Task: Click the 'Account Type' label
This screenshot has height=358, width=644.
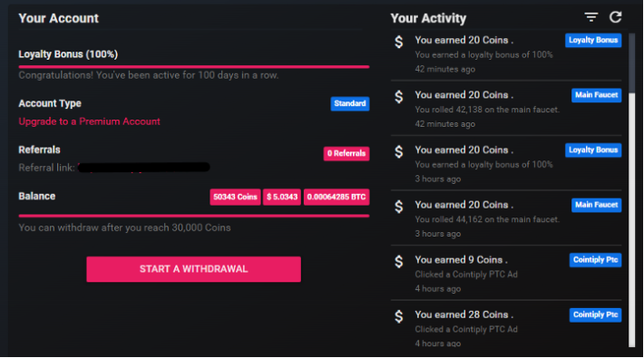Action: click(x=50, y=103)
